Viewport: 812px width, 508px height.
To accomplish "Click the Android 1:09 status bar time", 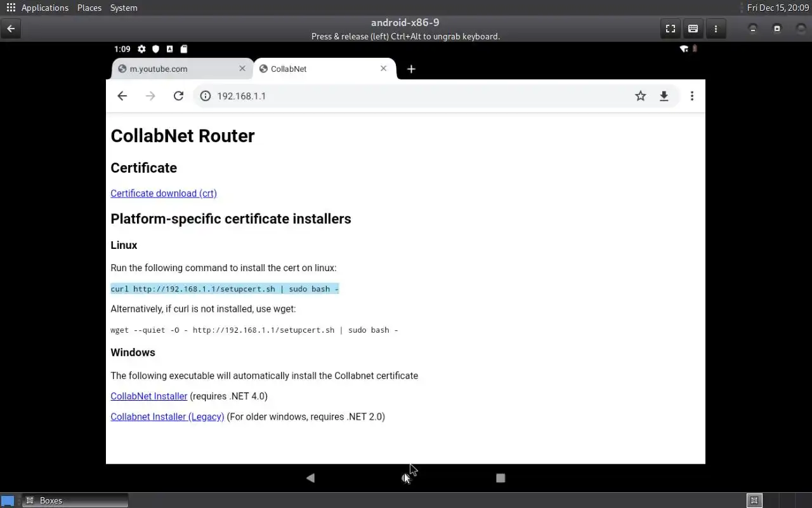I will 122,49.
